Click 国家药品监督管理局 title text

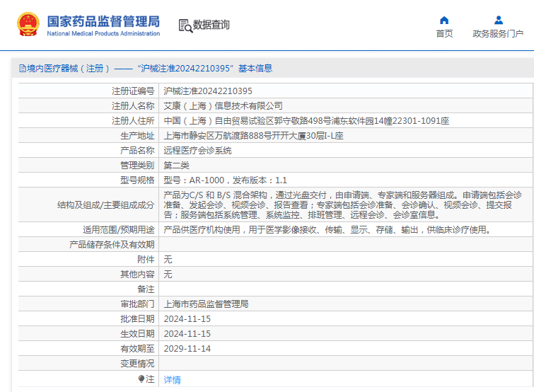(x=103, y=21)
